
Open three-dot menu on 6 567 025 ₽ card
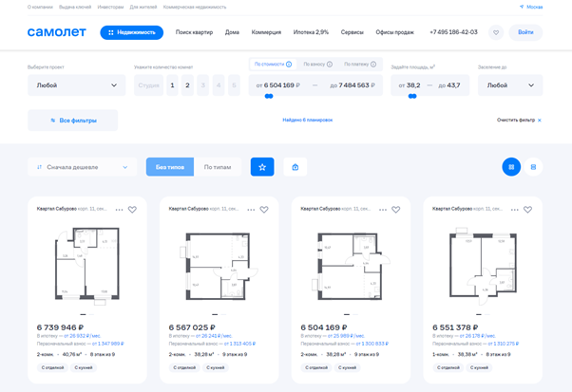[x=251, y=210]
